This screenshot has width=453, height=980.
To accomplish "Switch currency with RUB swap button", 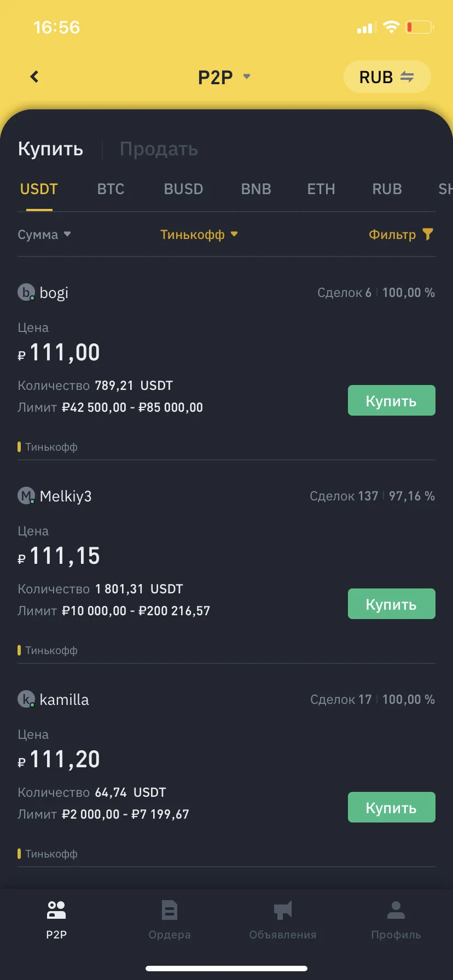I will [387, 77].
